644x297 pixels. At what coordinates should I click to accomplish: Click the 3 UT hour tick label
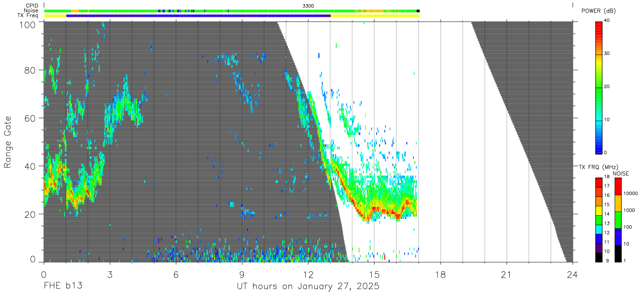coord(110,274)
